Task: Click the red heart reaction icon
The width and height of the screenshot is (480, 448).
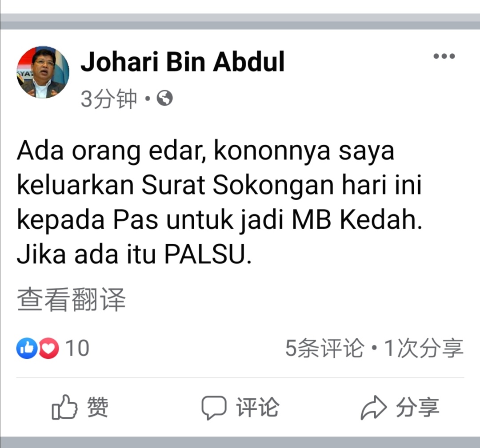Action: [48, 348]
